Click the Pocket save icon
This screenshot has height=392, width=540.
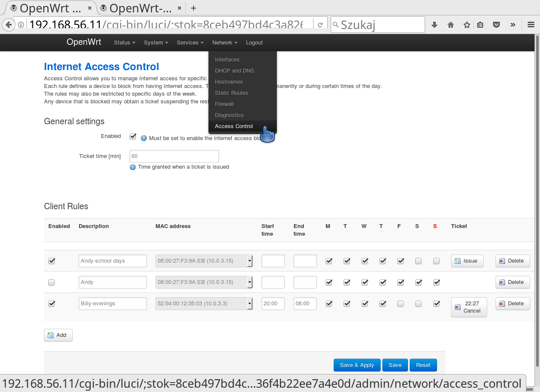pos(496,25)
